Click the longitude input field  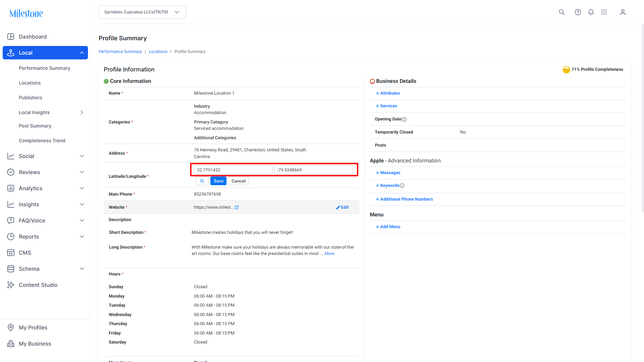313,170
